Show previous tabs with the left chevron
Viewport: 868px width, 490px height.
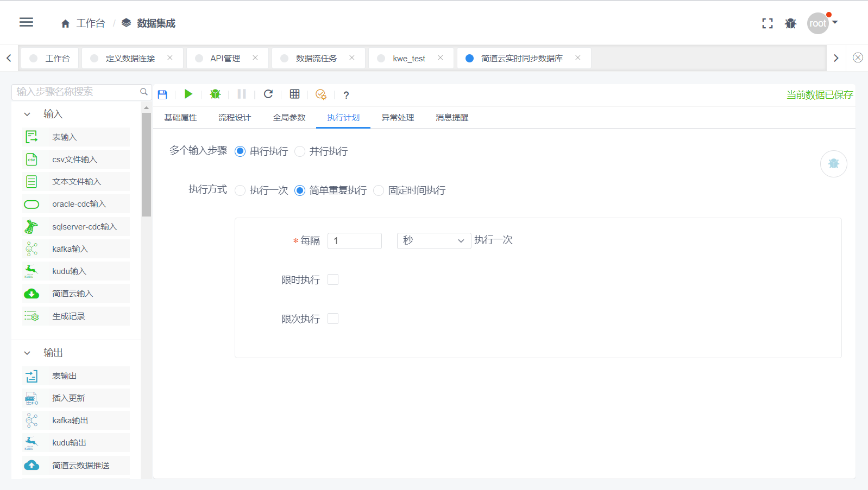coord(9,58)
